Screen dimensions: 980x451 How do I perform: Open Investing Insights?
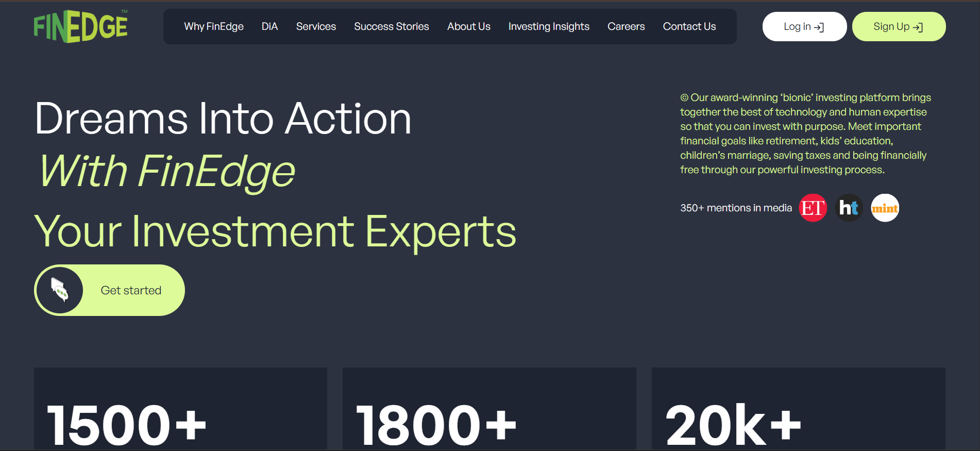tap(549, 26)
